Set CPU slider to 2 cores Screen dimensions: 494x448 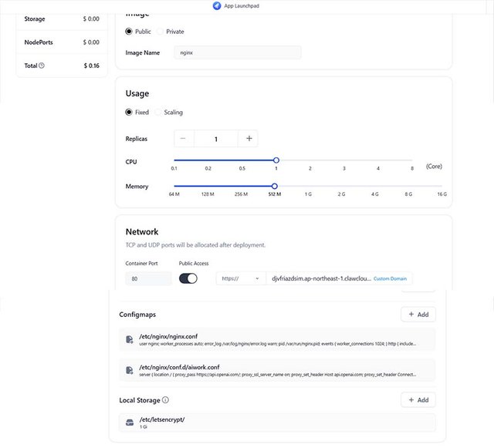click(310, 160)
